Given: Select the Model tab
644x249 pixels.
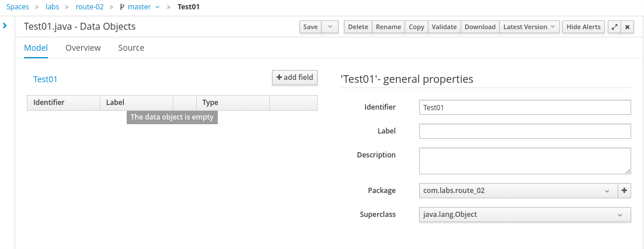Looking at the screenshot, I should coord(36,48).
